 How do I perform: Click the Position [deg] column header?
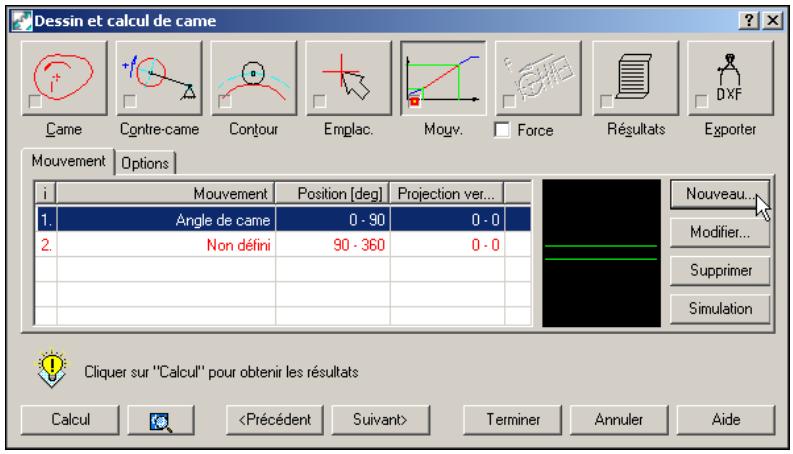pos(332,194)
